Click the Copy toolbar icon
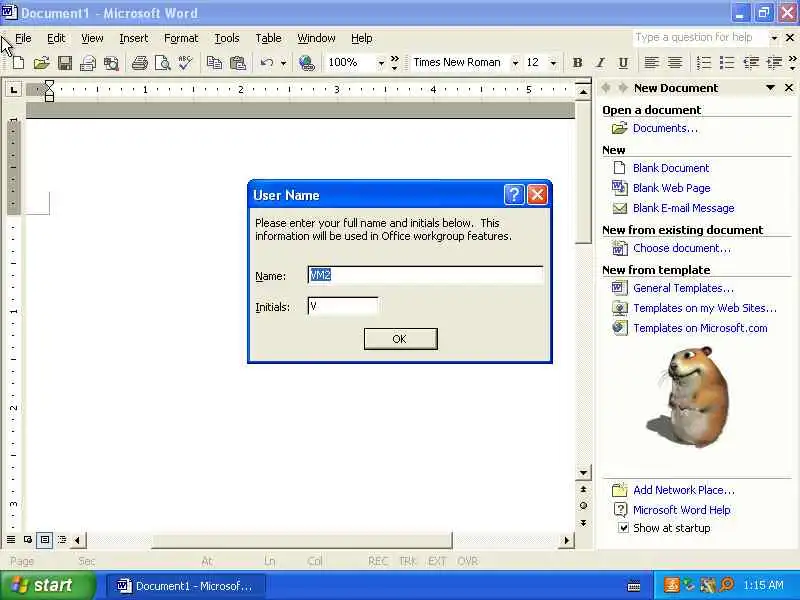Viewport: 800px width, 600px height. pyautogui.click(x=214, y=63)
